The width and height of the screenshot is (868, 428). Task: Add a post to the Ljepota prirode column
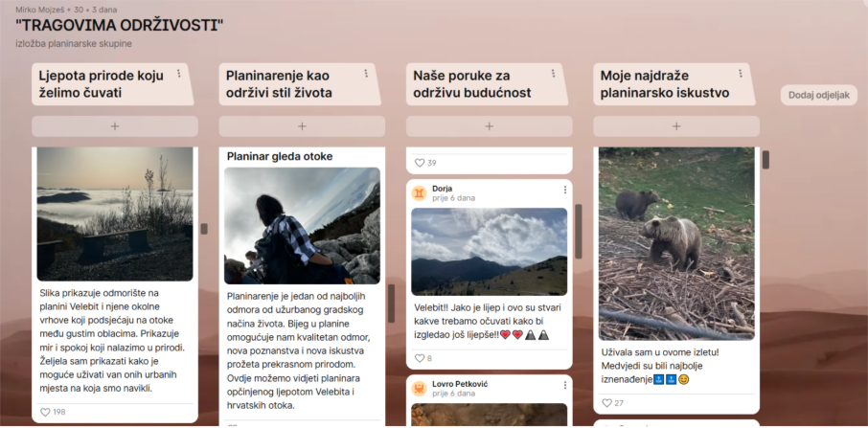click(x=115, y=126)
